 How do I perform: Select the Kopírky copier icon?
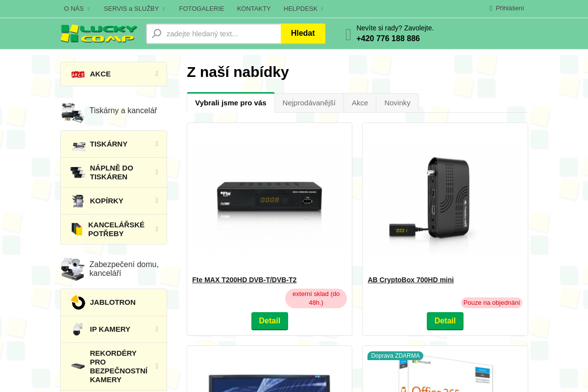coord(78,201)
